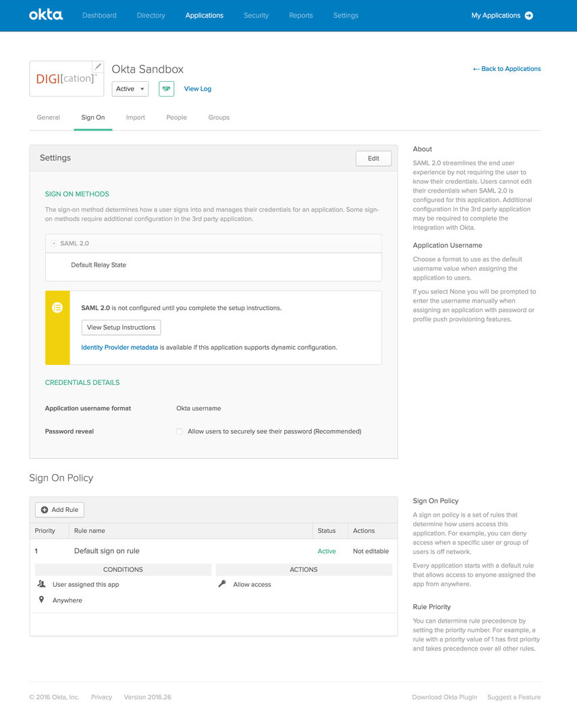577x728 pixels.
Task: Click the Allow access key icon
Action: pos(222,583)
